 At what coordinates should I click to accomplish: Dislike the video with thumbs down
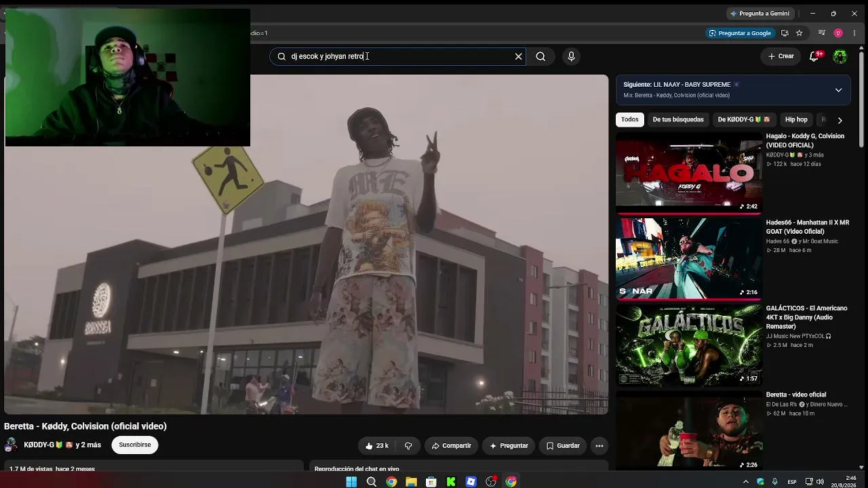408,446
